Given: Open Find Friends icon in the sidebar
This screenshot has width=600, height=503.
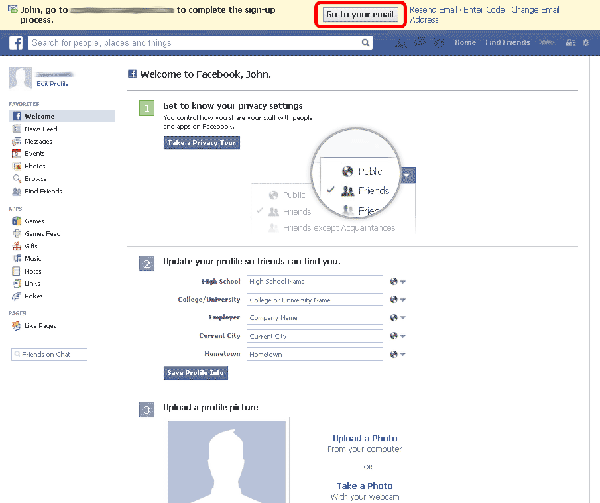Looking at the screenshot, I should tap(16, 191).
